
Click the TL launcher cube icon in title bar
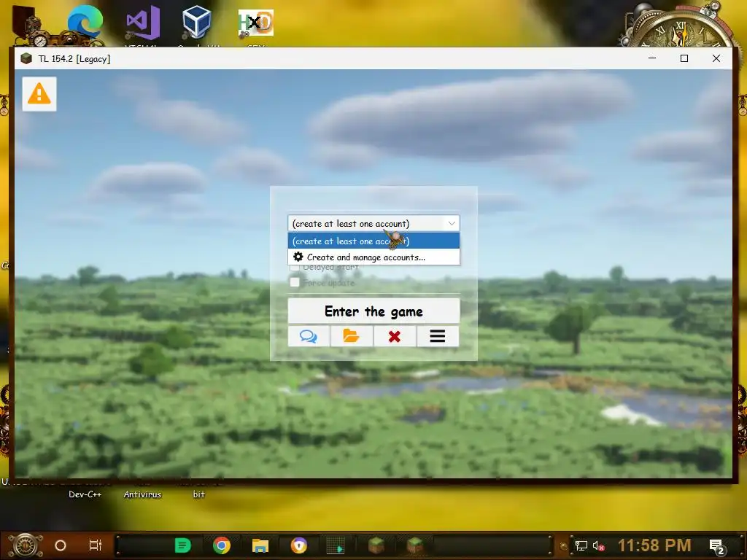tap(26, 58)
